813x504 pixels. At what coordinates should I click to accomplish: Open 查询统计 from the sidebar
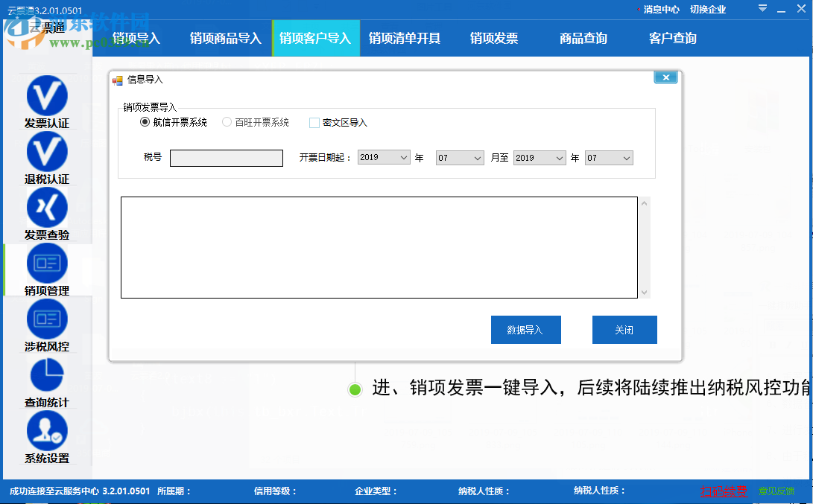[x=46, y=382]
